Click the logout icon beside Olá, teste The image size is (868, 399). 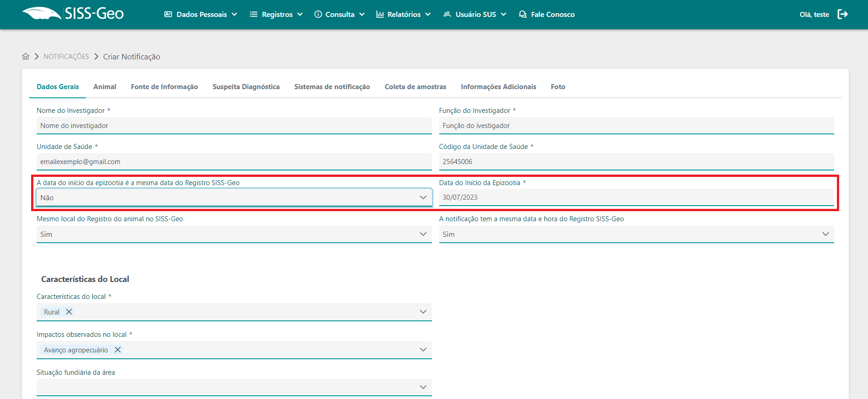[842, 14]
